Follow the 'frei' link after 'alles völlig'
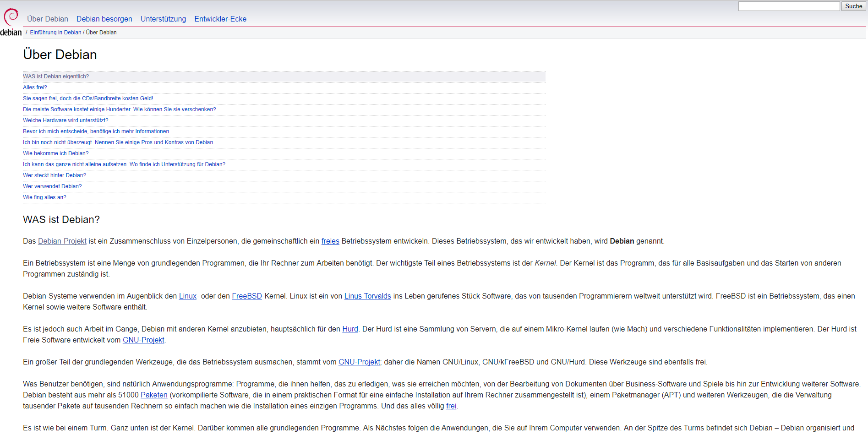868x435 pixels. coord(451,406)
